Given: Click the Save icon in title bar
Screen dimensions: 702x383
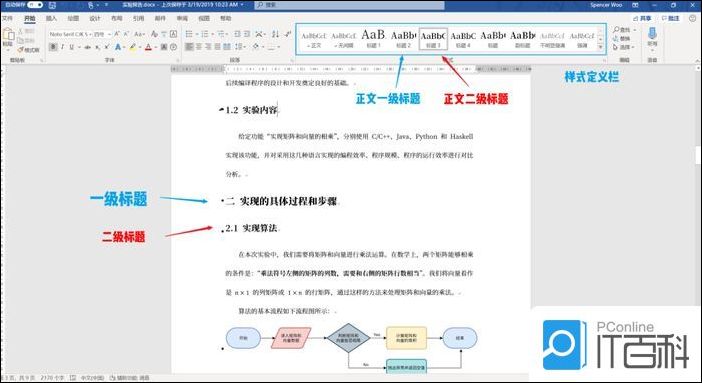Looking at the screenshot, I should point(52,5).
